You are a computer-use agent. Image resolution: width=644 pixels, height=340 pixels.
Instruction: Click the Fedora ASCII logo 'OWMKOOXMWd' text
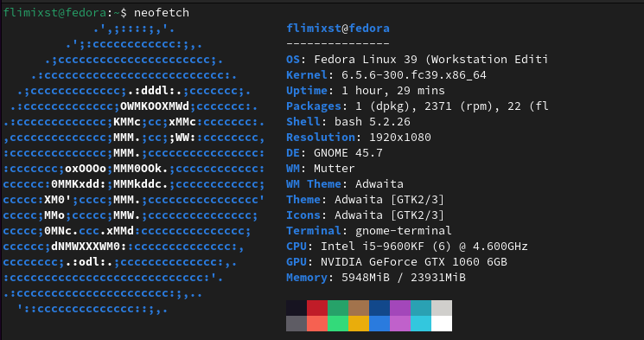(155, 106)
